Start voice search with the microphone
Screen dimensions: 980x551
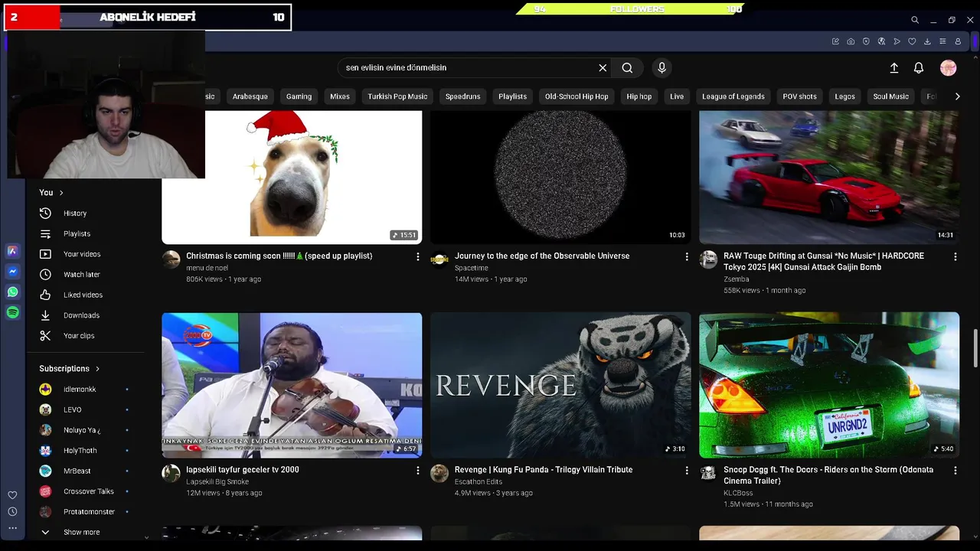coord(662,67)
